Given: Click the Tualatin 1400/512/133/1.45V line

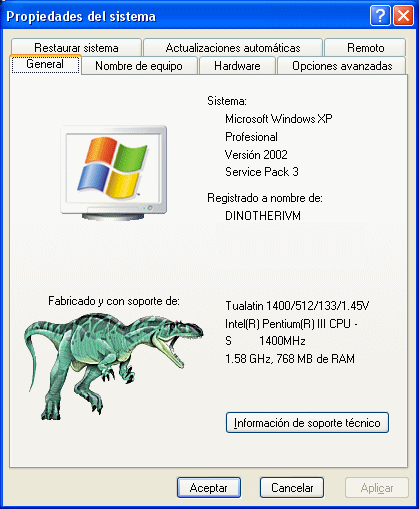Looking at the screenshot, I should (297, 306).
